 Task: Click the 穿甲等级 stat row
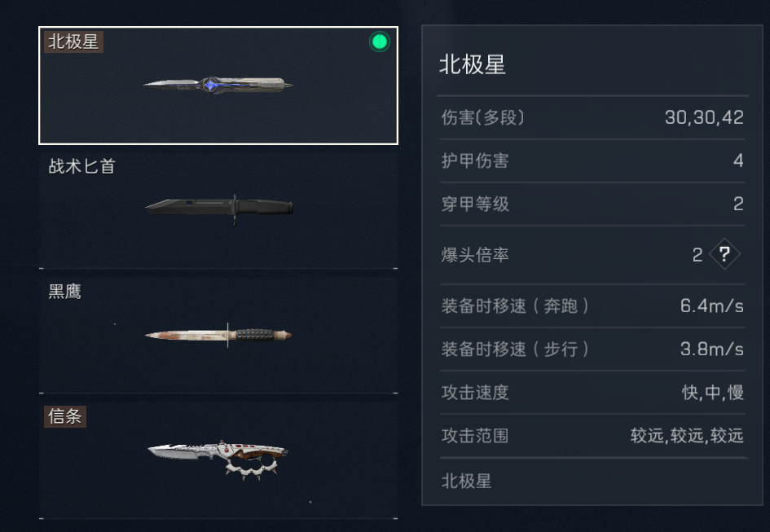point(592,204)
